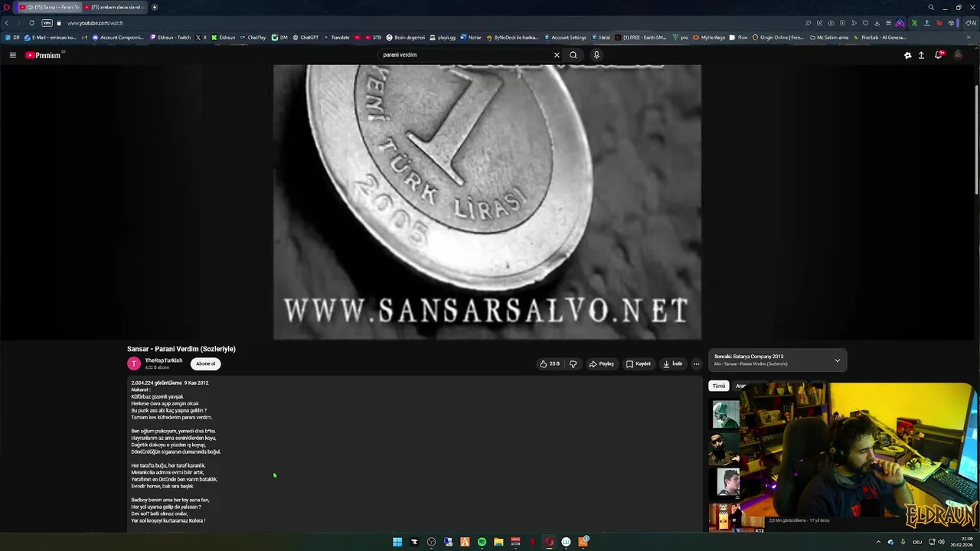
Task: Open File Explorer from the taskbar
Action: (498, 542)
